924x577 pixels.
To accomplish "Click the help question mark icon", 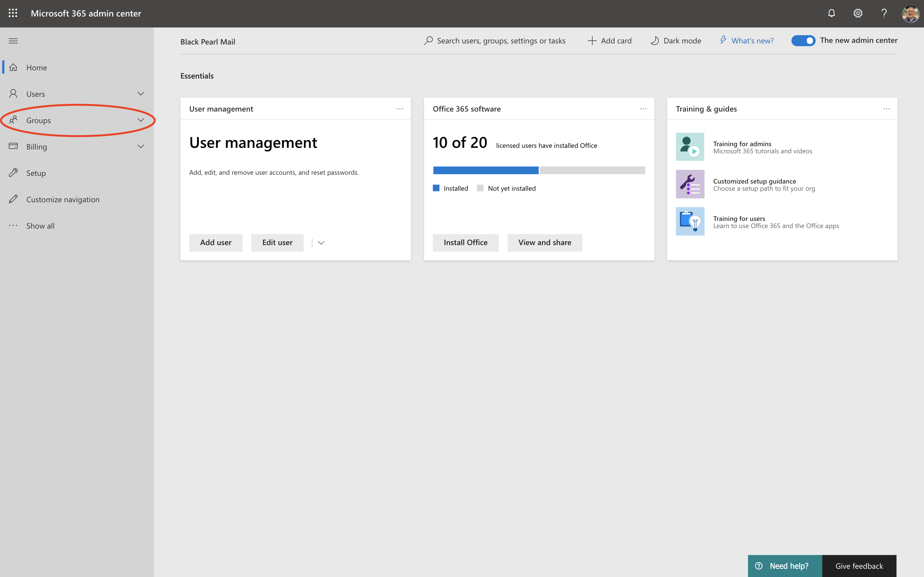I will 884,13.
